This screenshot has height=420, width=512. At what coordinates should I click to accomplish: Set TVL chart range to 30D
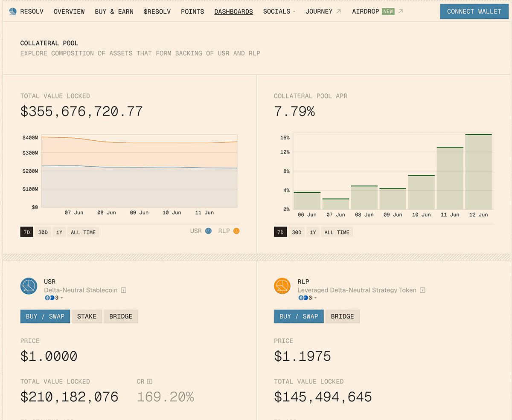(43, 232)
